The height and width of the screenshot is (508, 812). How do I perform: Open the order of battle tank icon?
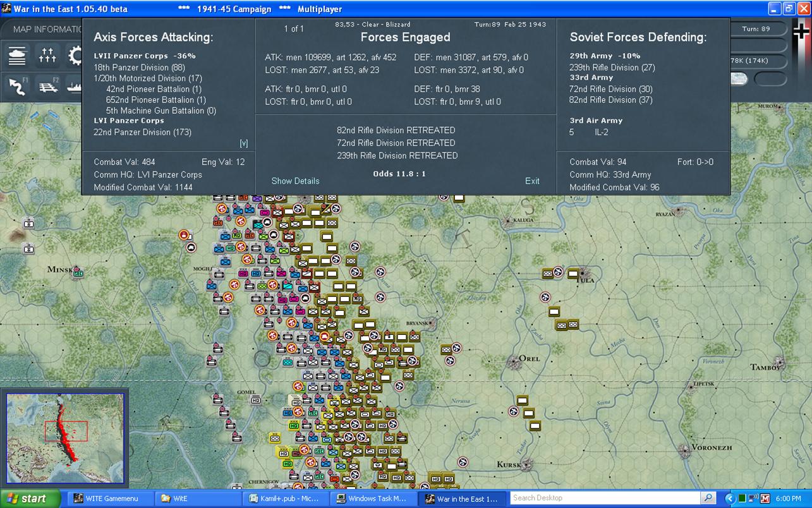coord(18,56)
